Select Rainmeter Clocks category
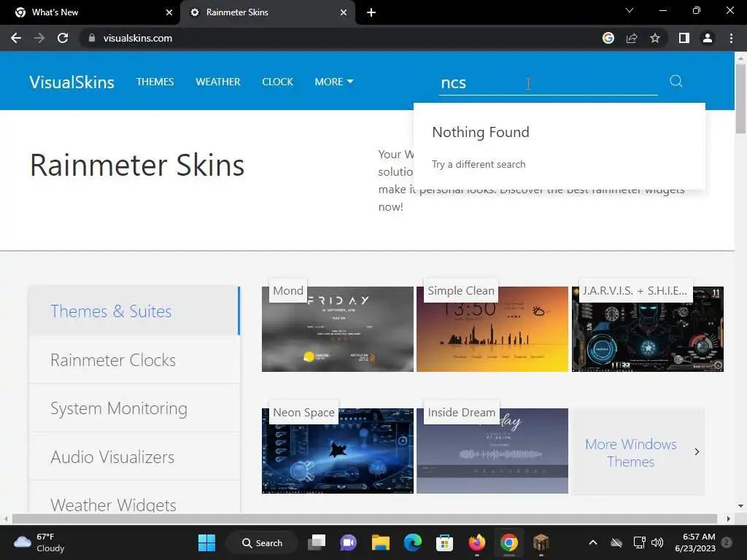 point(134,360)
